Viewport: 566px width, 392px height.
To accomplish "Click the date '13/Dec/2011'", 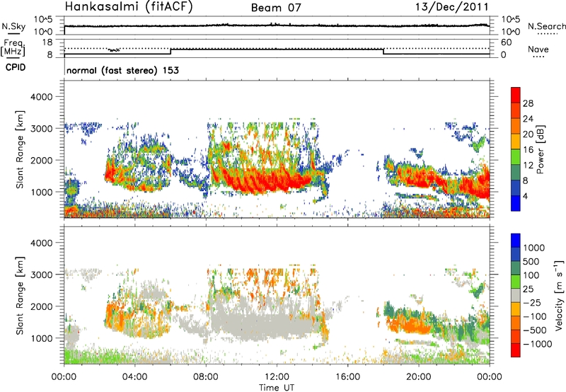I will (451, 6).
